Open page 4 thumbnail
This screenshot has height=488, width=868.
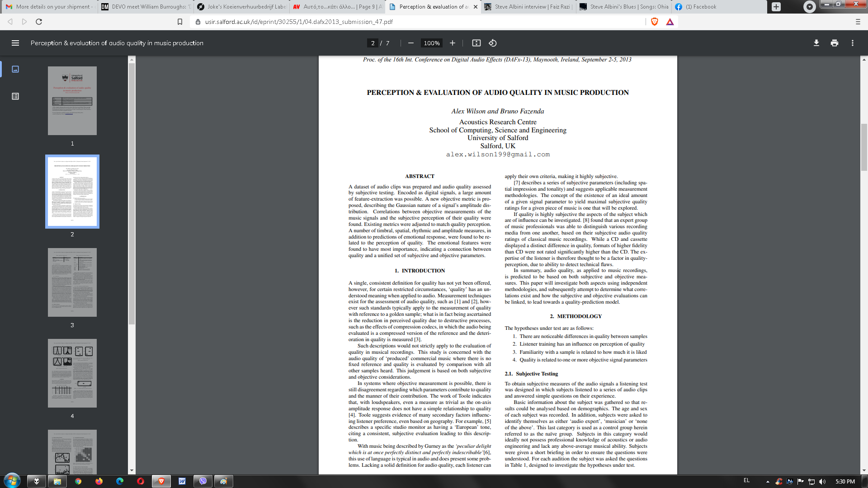[72, 373]
